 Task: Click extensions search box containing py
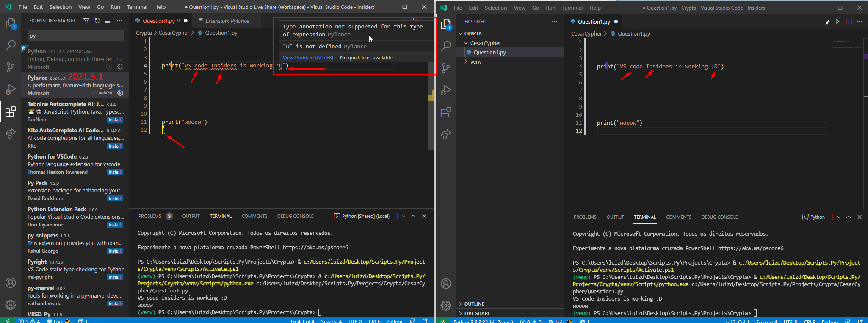point(76,36)
